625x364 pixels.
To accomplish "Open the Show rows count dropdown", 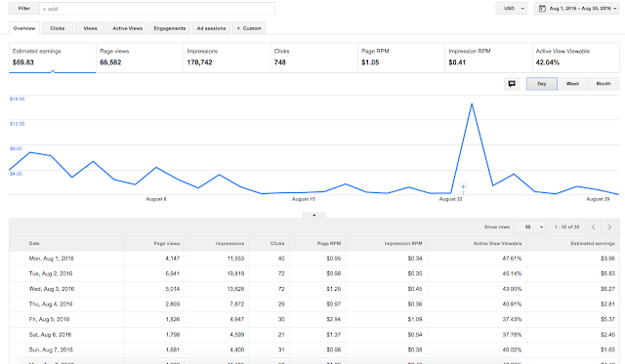I will (x=530, y=227).
